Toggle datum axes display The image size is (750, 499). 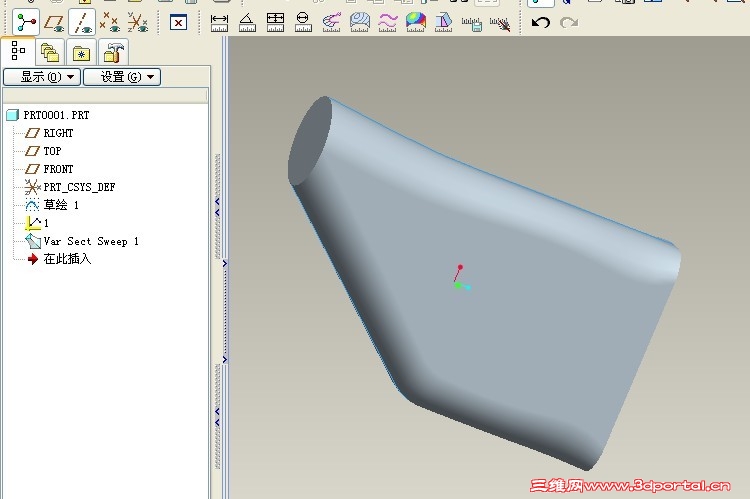[x=82, y=22]
